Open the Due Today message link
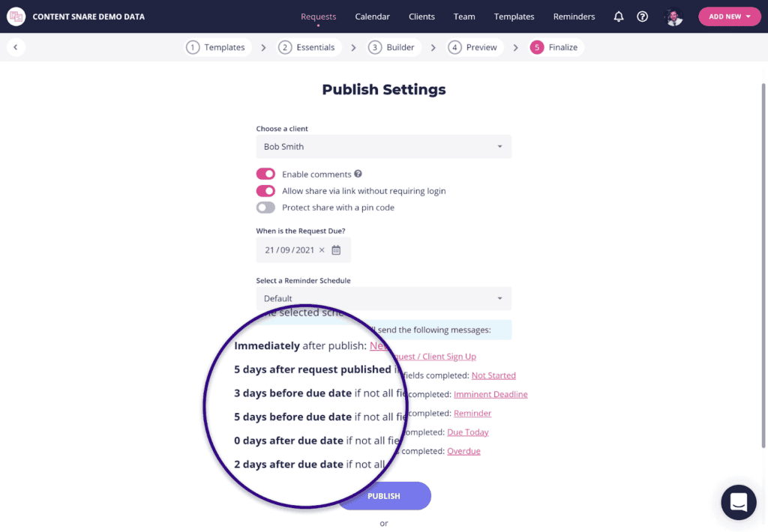Image resolution: width=768 pixels, height=532 pixels. click(x=468, y=432)
